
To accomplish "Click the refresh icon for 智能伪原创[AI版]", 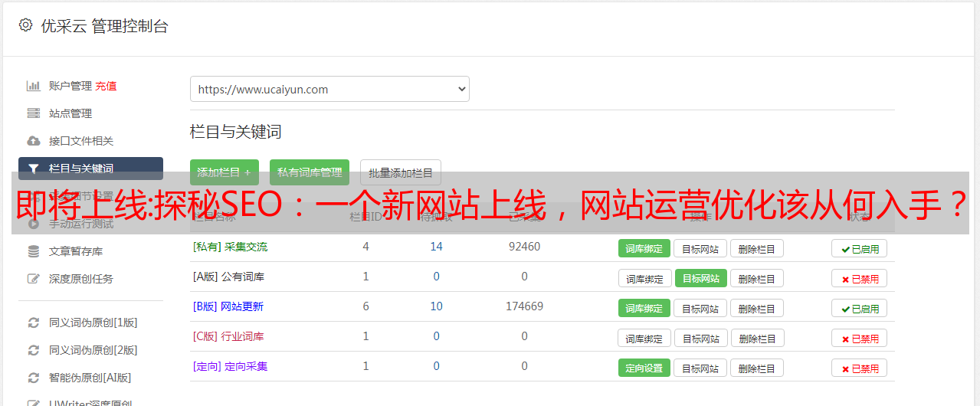I will click(x=33, y=378).
